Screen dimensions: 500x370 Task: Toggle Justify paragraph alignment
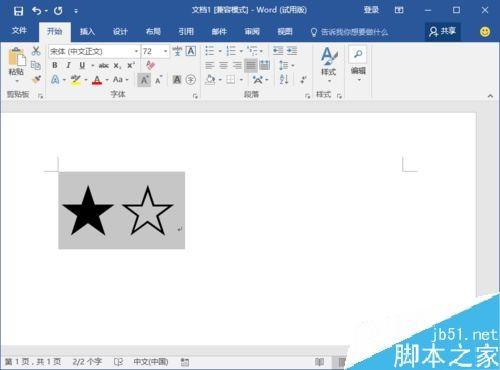[x=251, y=65]
